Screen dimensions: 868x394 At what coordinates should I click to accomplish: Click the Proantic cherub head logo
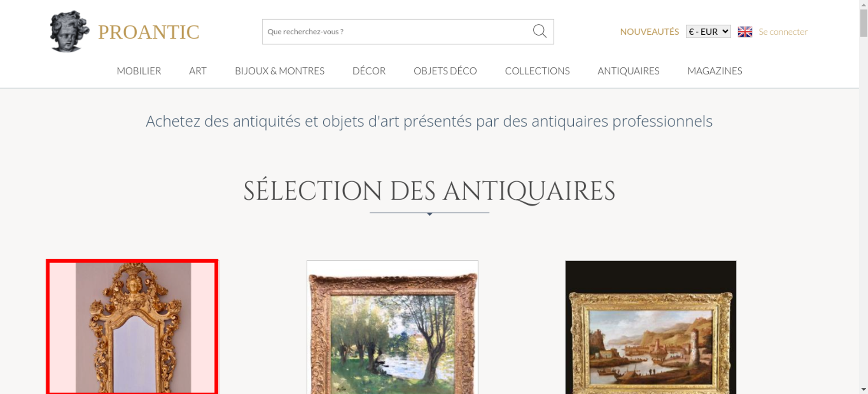(69, 31)
